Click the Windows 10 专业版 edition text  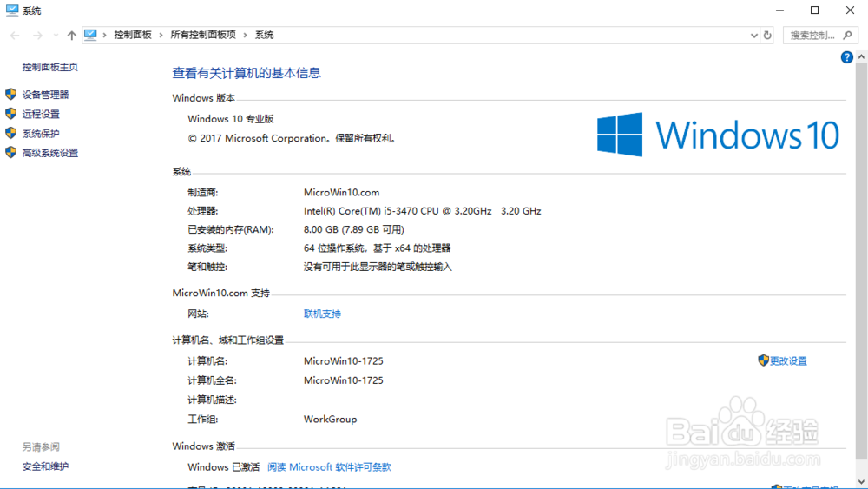point(231,119)
